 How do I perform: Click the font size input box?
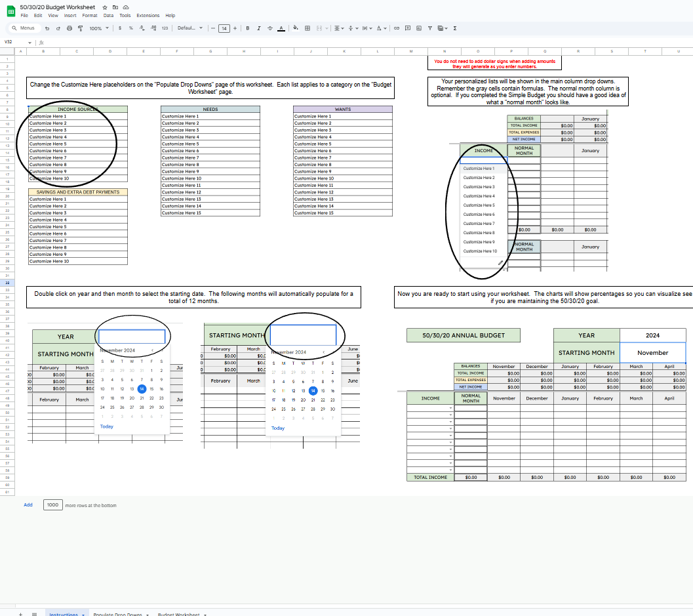coord(224,28)
